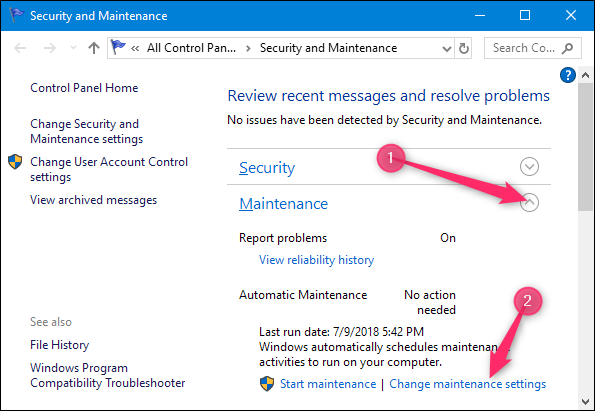Click the address bar flag icon
This screenshot has width=595, height=411.
click(118, 47)
